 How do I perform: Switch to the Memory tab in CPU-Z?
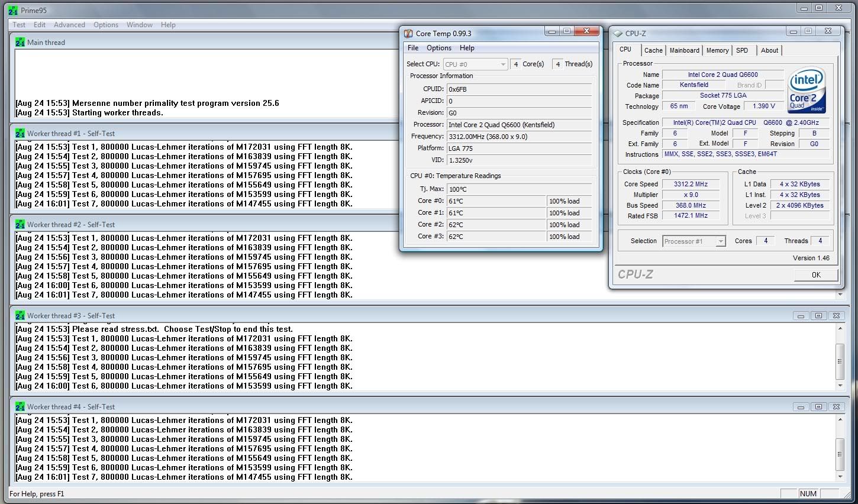click(717, 50)
